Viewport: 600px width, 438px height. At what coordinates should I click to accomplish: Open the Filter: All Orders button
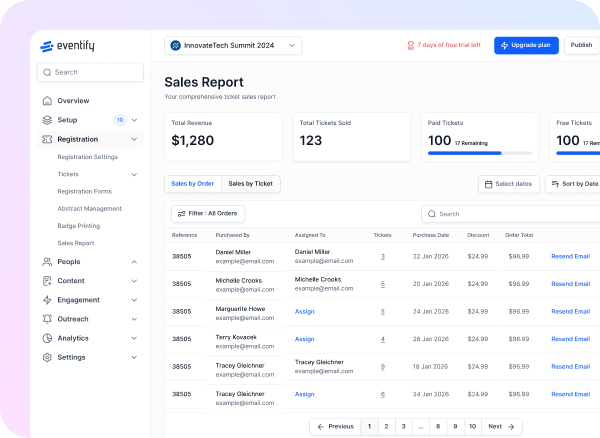[x=208, y=214]
